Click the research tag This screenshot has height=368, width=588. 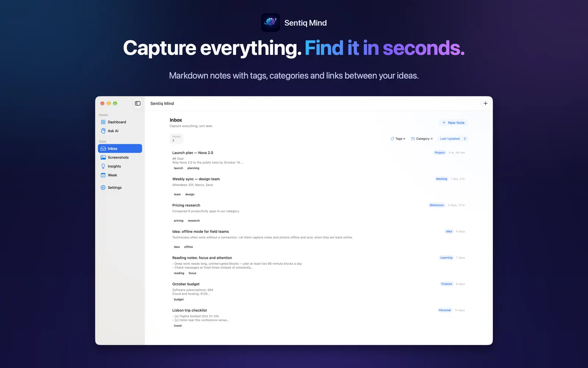click(x=194, y=221)
